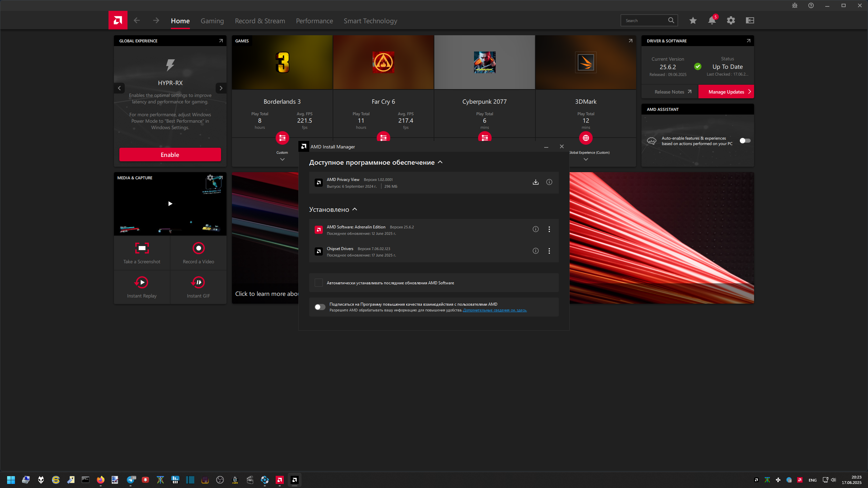Collapse the available software section header
This screenshot has width=868, height=488.
(x=440, y=162)
